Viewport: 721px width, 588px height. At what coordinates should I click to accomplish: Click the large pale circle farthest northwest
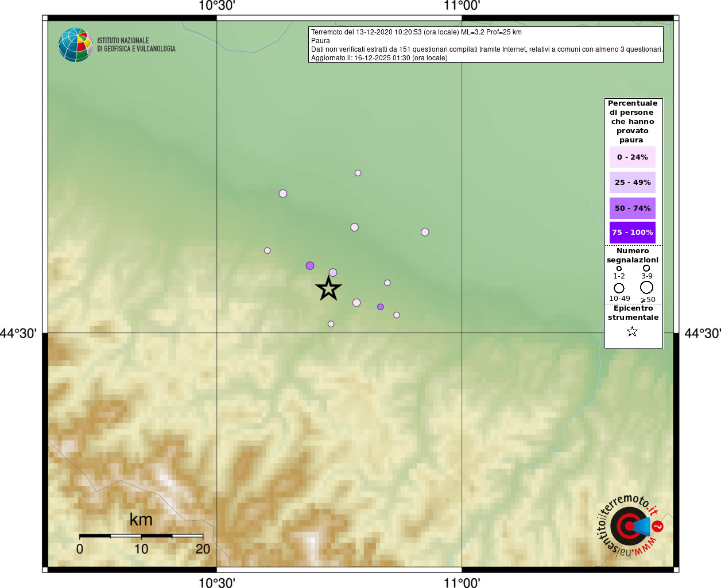click(x=283, y=194)
